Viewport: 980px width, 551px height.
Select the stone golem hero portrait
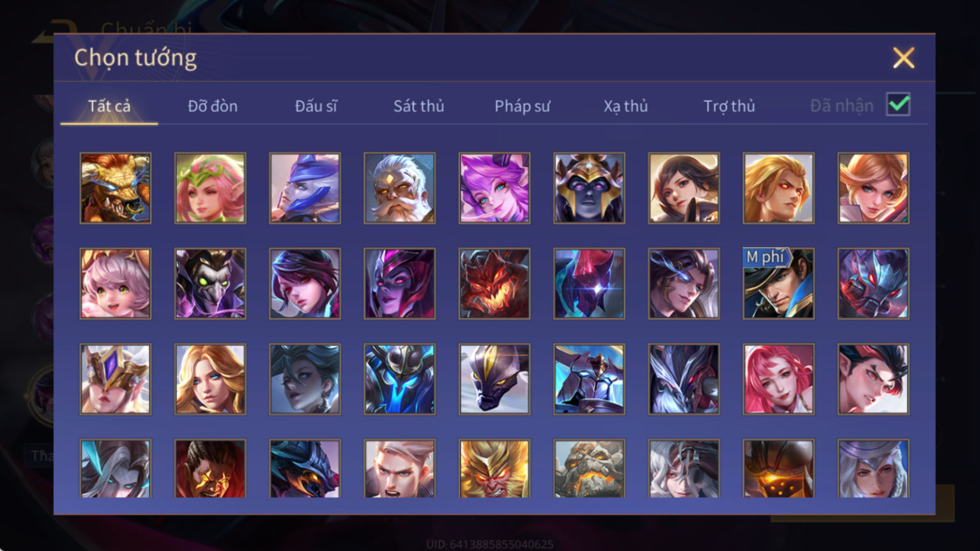[x=589, y=469]
